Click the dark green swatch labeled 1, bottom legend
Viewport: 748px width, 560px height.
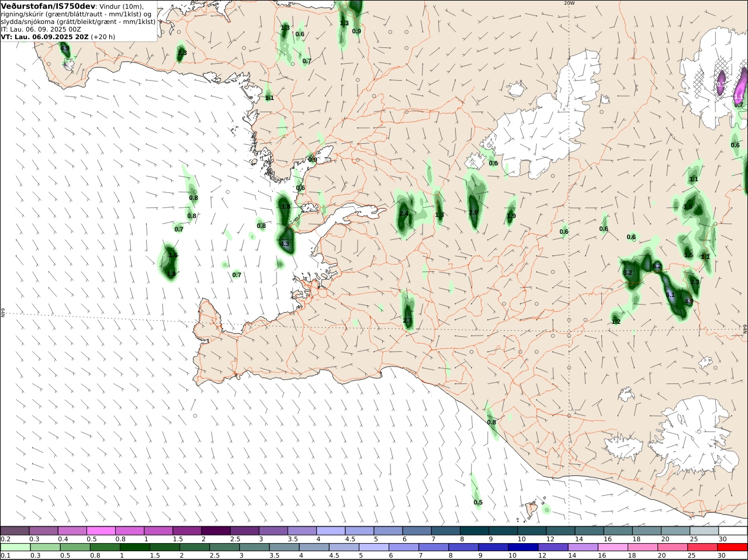pyautogui.click(x=134, y=547)
